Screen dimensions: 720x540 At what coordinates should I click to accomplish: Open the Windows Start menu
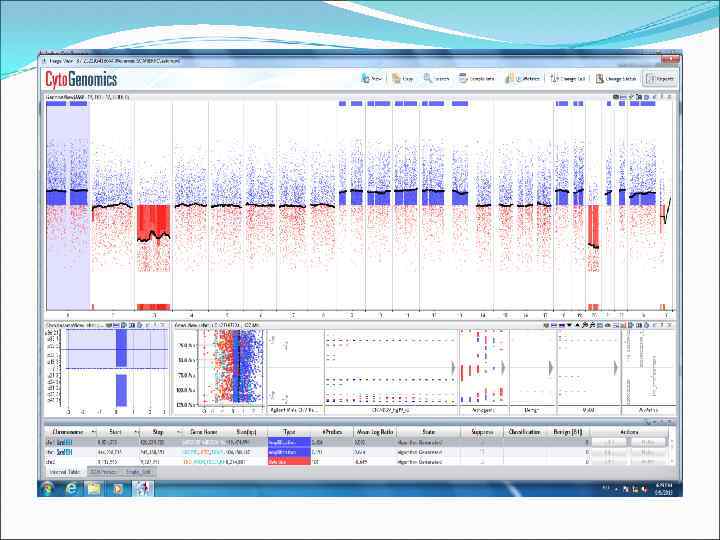click(48, 489)
